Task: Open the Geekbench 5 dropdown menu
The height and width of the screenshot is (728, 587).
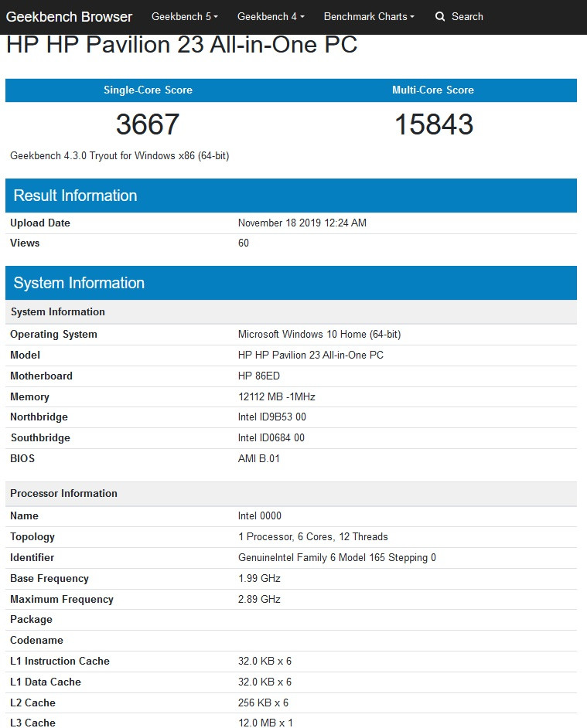Action: click(184, 16)
